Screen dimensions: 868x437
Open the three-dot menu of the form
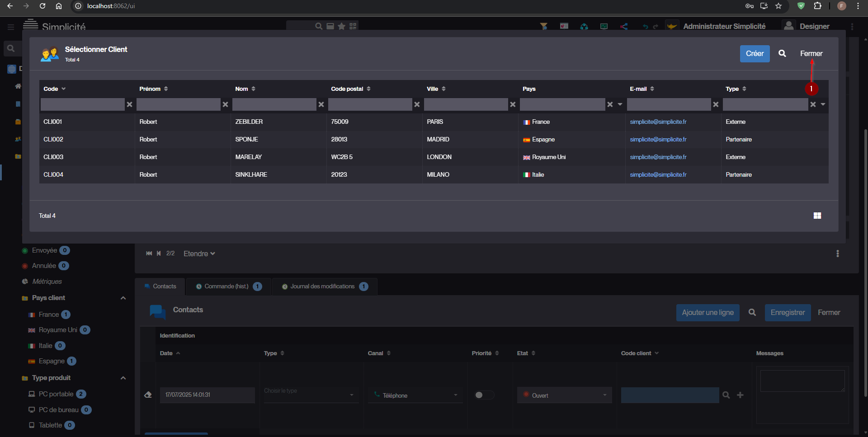click(x=837, y=254)
